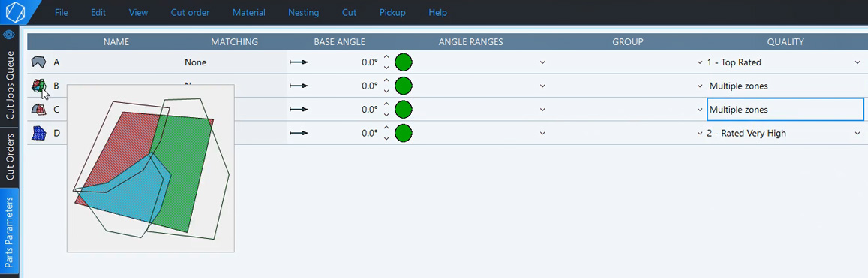Open group dropdown for part A
Image resolution: width=868 pixels, height=278 pixels.
[700, 62]
